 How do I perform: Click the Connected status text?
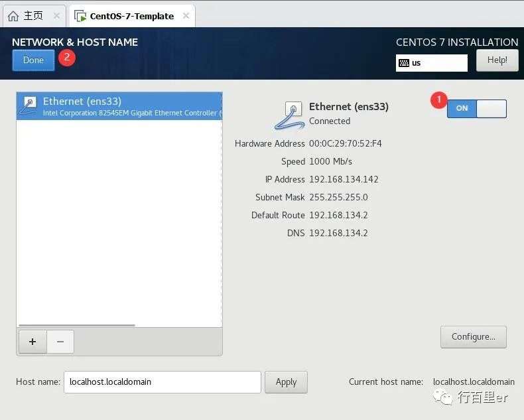coord(330,121)
